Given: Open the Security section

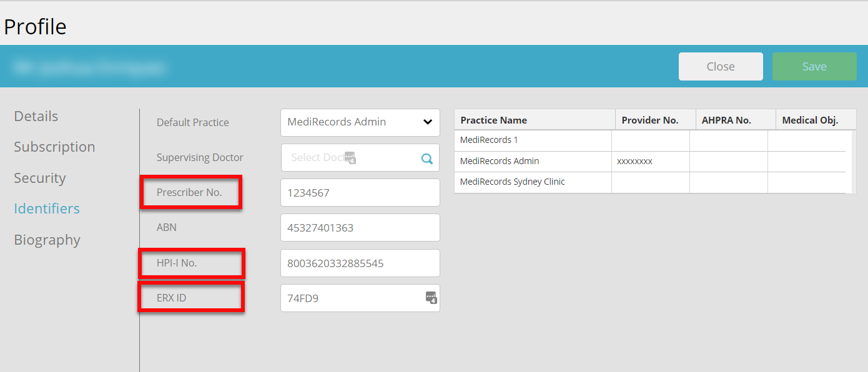Looking at the screenshot, I should point(40,178).
